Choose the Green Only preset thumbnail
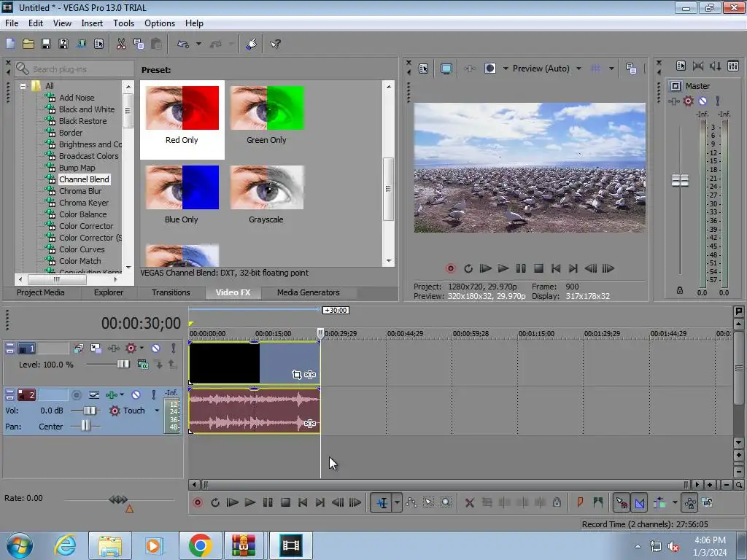This screenshot has width=747, height=560. (x=267, y=108)
